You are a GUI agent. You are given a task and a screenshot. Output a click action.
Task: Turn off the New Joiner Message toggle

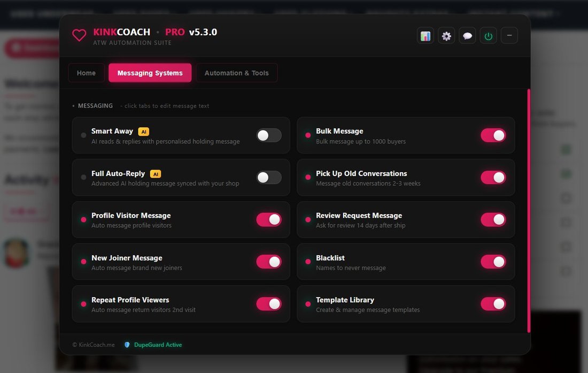click(269, 262)
